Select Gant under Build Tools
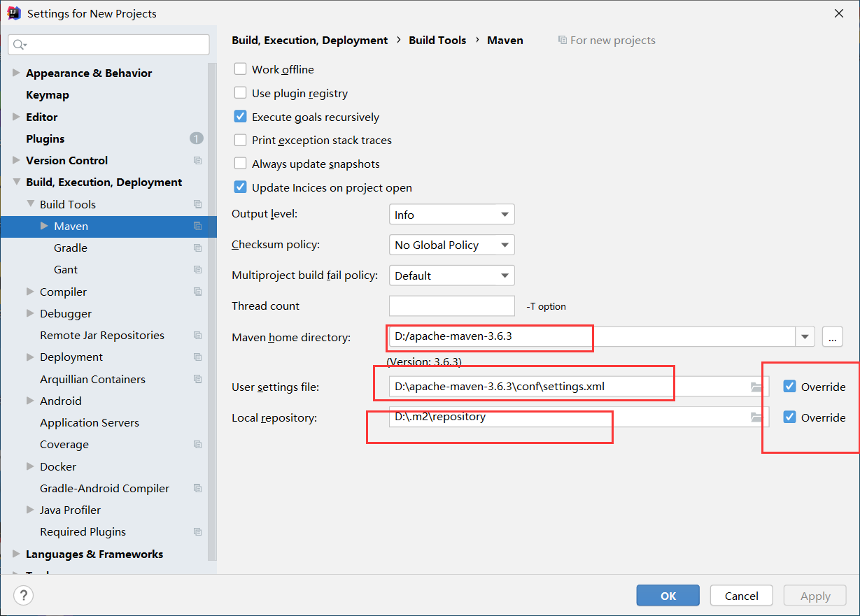 click(66, 270)
